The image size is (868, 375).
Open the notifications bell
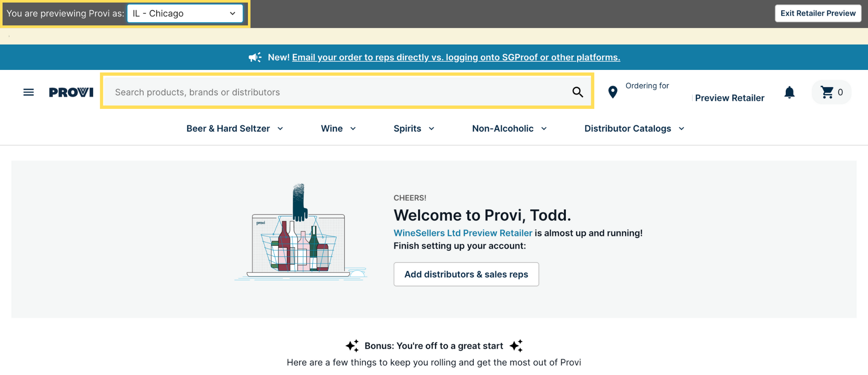point(789,92)
